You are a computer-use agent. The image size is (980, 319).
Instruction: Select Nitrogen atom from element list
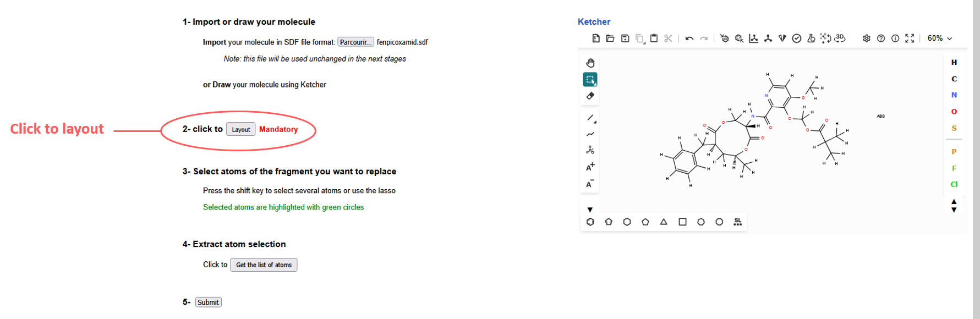954,95
